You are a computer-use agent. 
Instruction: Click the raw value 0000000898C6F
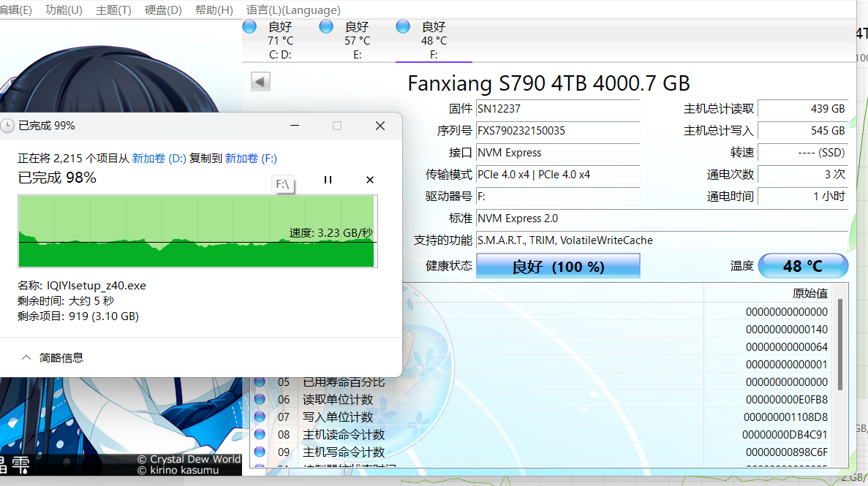[787, 452]
